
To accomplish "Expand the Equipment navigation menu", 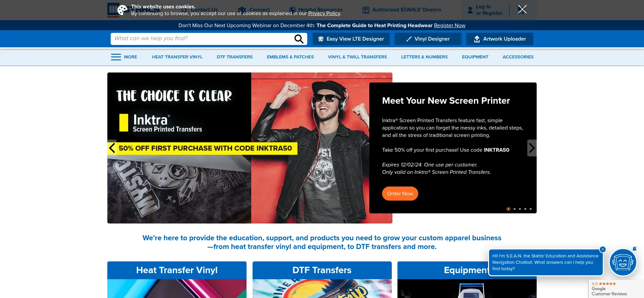I will coord(475,57).
